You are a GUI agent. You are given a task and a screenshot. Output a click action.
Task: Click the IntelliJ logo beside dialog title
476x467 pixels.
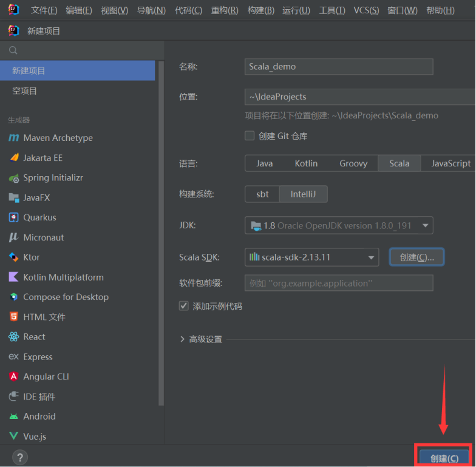[x=13, y=30]
